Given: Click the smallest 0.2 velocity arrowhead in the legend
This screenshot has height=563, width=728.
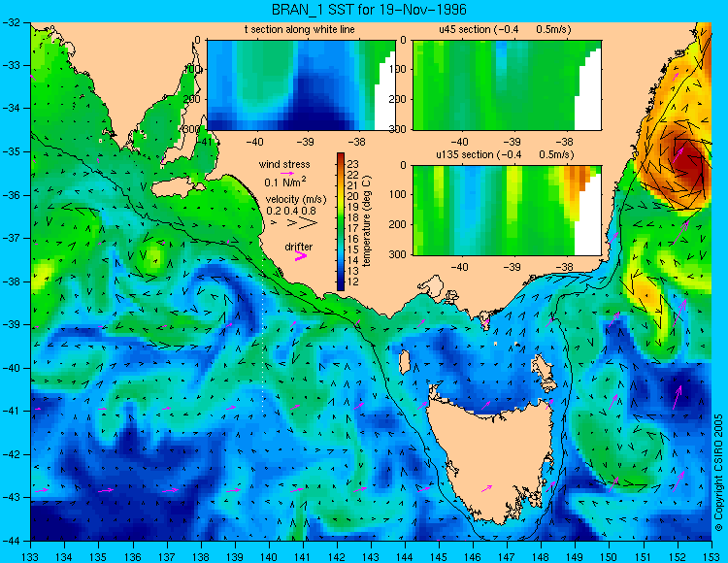Looking at the screenshot, I should click(274, 223).
